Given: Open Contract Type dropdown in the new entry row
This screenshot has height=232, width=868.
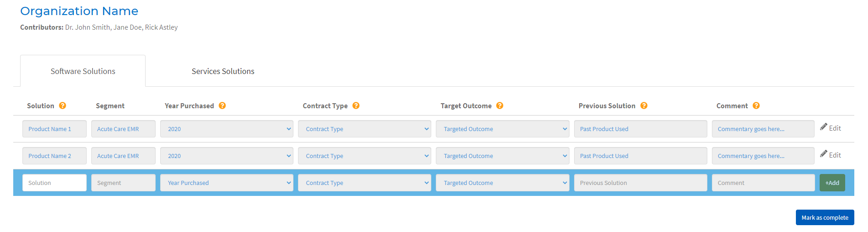Looking at the screenshot, I should (x=365, y=183).
